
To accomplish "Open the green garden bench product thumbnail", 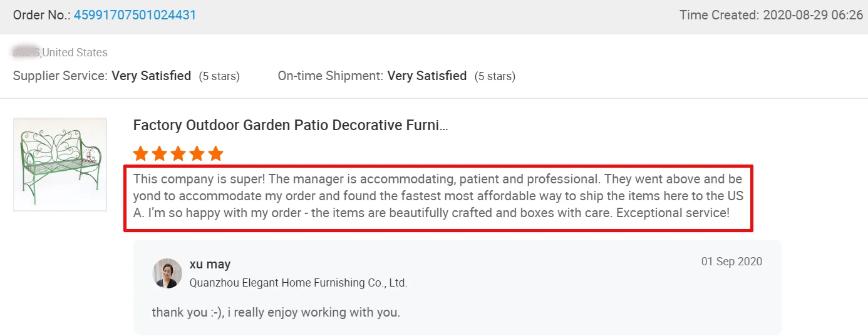I will [x=60, y=164].
